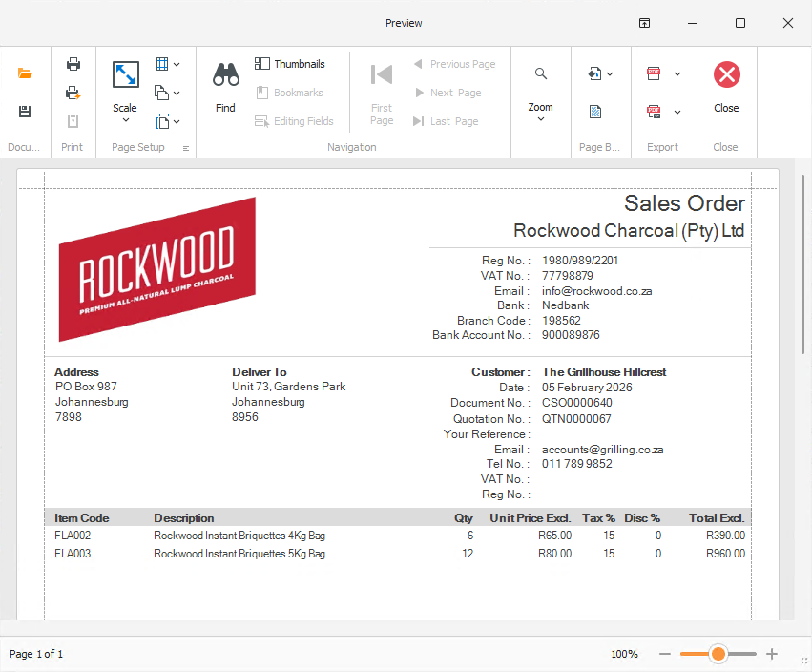Click the Rockwood logo image
This screenshot has width=812, height=672.
[156, 269]
